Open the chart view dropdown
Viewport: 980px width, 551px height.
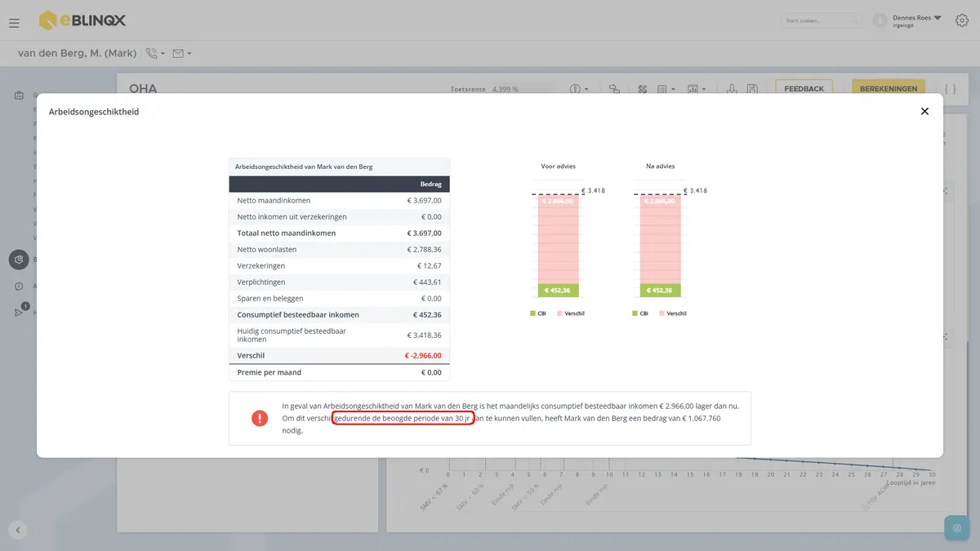[697, 88]
